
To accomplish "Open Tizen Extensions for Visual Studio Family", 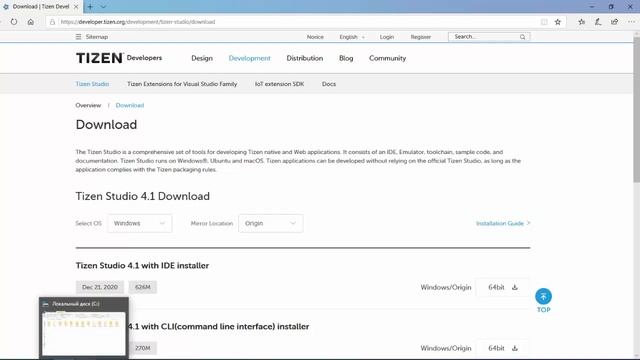I will pyautogui.click(x=182, y=84).
